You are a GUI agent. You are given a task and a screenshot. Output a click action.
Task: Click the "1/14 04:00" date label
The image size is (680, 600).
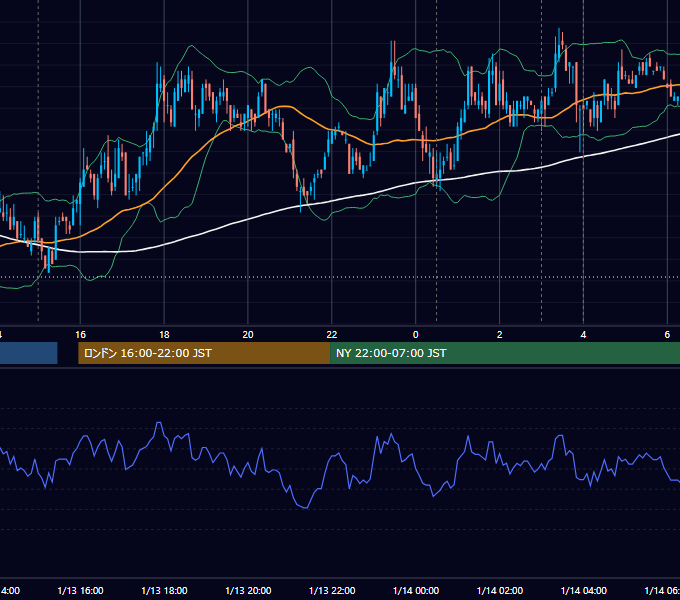pos(584,590)
